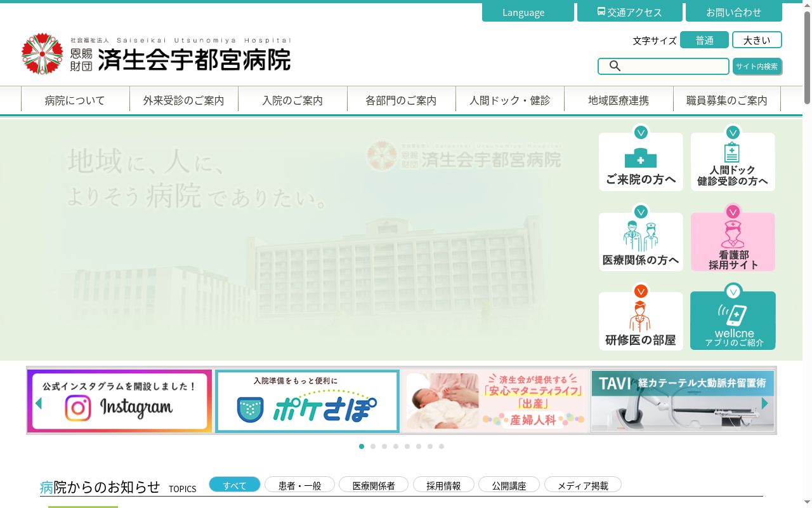This screenshot has width=812, height=508.
Task: Expand orange chevron above 研修医の部屋 card
Action: click(641, 291)
